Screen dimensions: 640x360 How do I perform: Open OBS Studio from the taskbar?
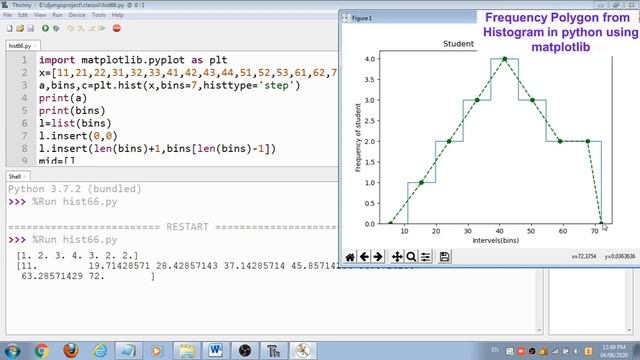(245, 351)
